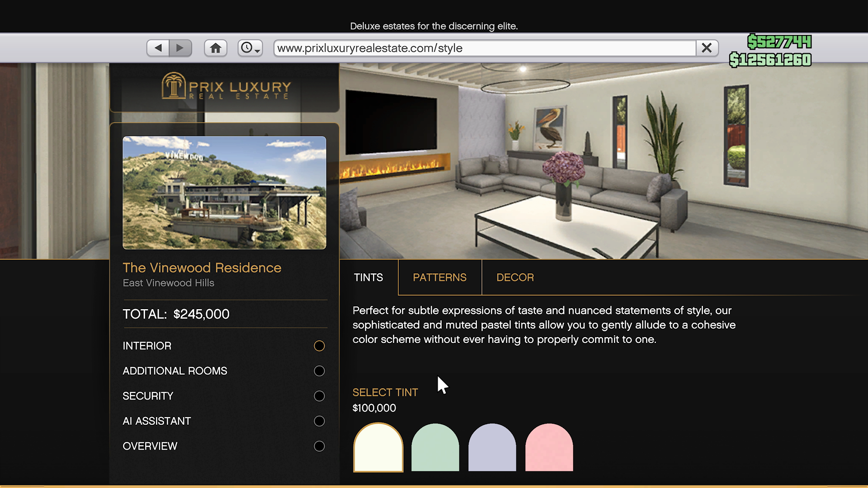868x488 pixels.
Task: Select the Additional Rooms radio circle
Action: (x=319, y=371)
